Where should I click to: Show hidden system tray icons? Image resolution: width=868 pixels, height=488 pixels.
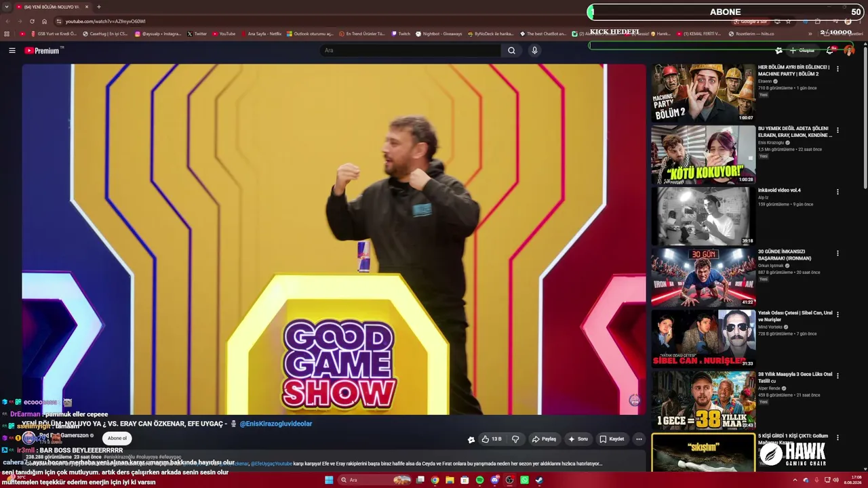click(795, 480)
